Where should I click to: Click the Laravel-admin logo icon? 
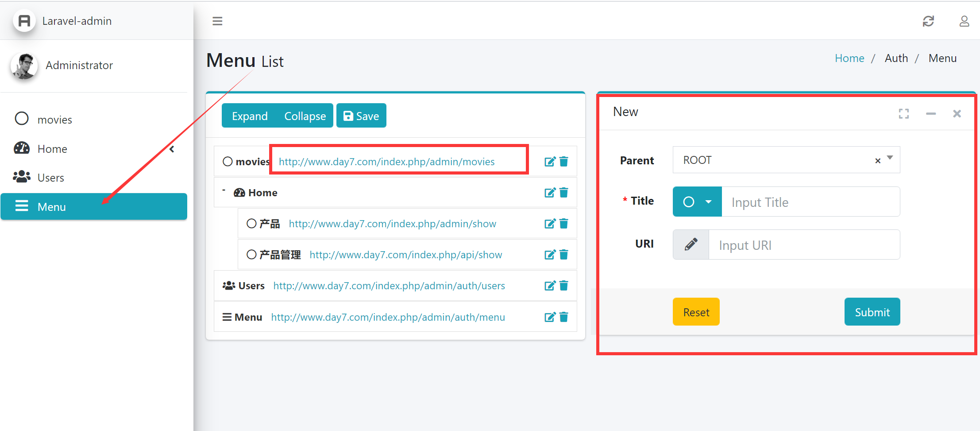24,21
